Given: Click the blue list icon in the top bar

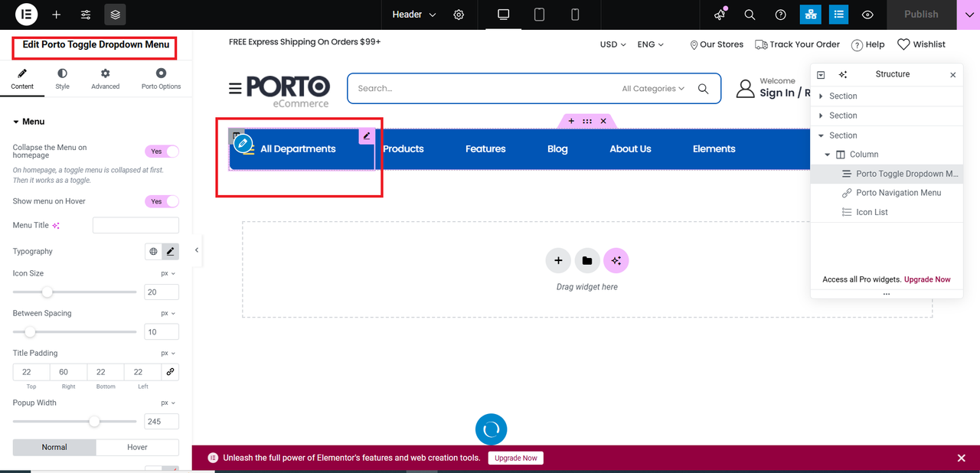Looking at the screenshot, I should pos(839,15).
